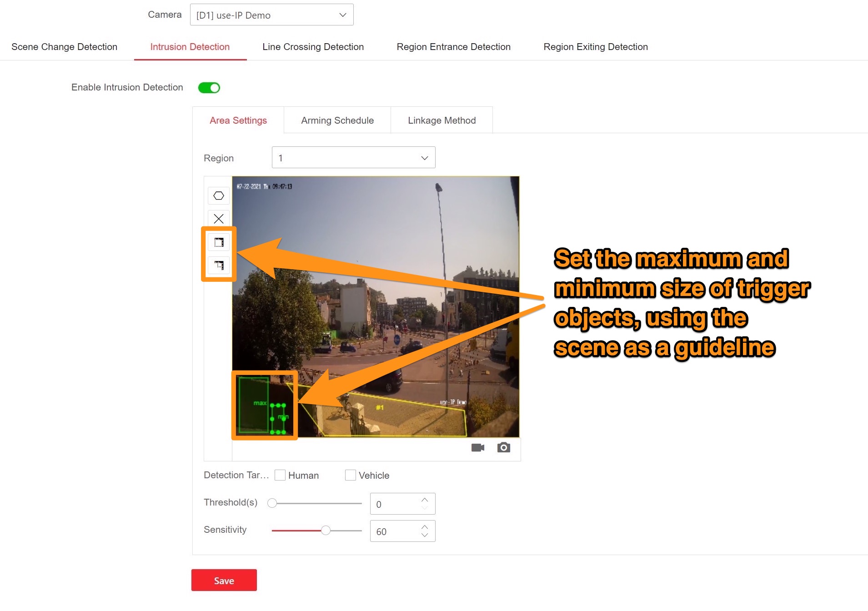This screenshot has width=868, height=611.
Task: Select the maximum size rectangle tool
Action: [x=219, y=242]
